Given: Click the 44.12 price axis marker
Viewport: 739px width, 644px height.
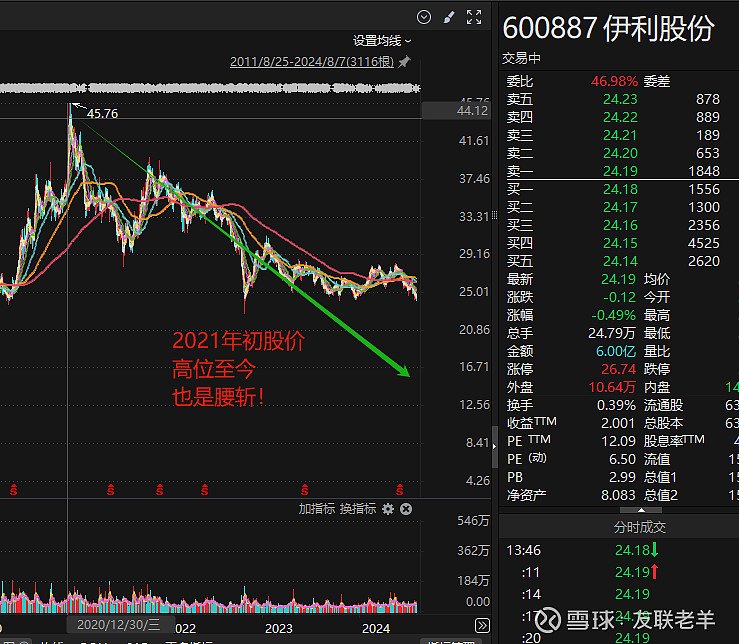Looking at the screenshot, I should tap(472, 111).
